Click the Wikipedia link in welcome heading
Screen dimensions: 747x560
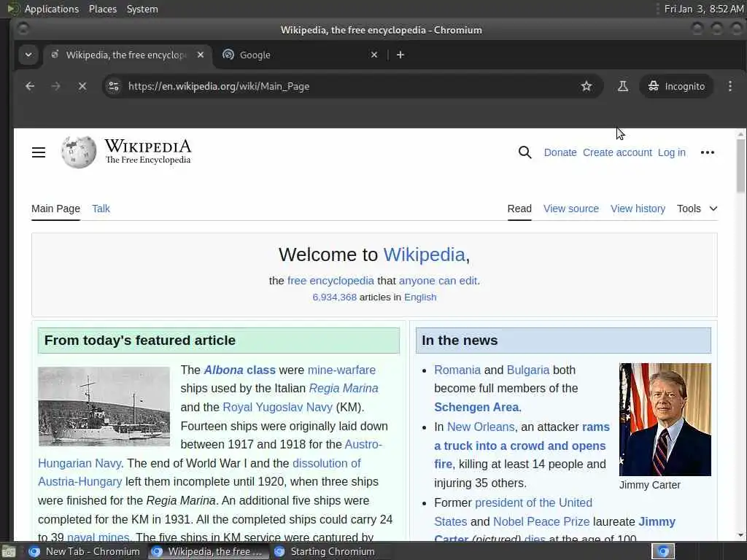[424, 254]
